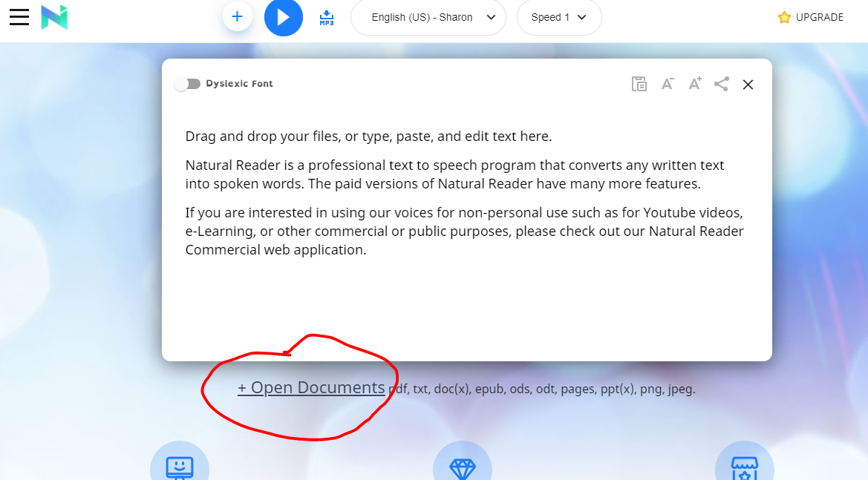The width and height of the screenshot is (868, 480).
Task: Open the Speed 1 dropdown
Action: [x=559, y=17]
